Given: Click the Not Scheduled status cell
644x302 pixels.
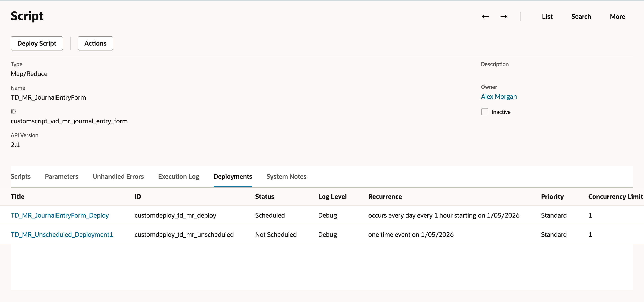Looking at the screenshot, I should coord(276,235).
